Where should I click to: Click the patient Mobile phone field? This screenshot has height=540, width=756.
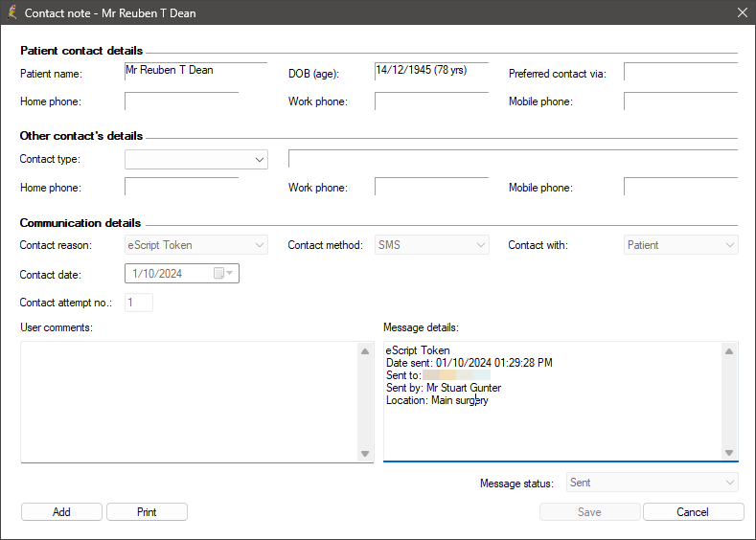[x=681, y=101]
